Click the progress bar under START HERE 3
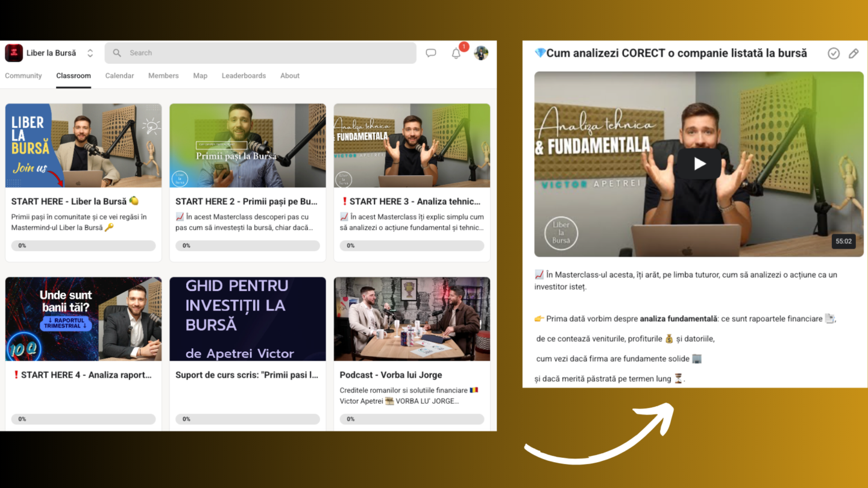Image resolution: width=868 pixels, height=488 pixels. coord(412,246)
